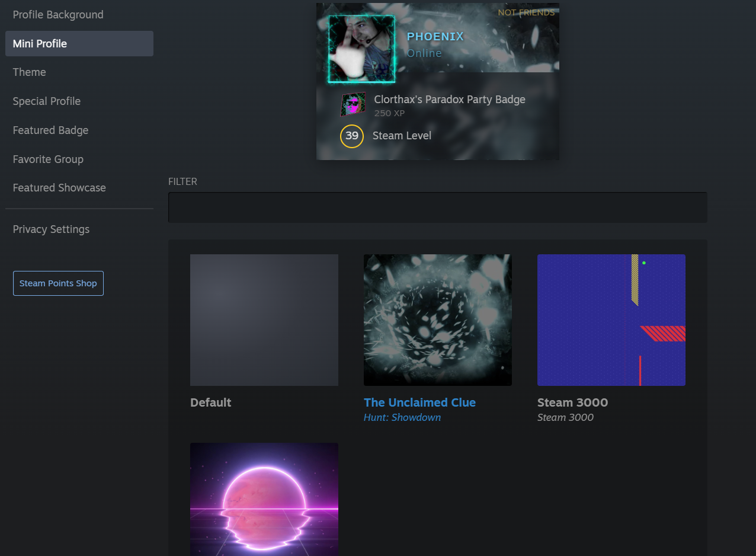
Task: Select the Default mini profile thumbnail
Action: [x=264, y=320]
